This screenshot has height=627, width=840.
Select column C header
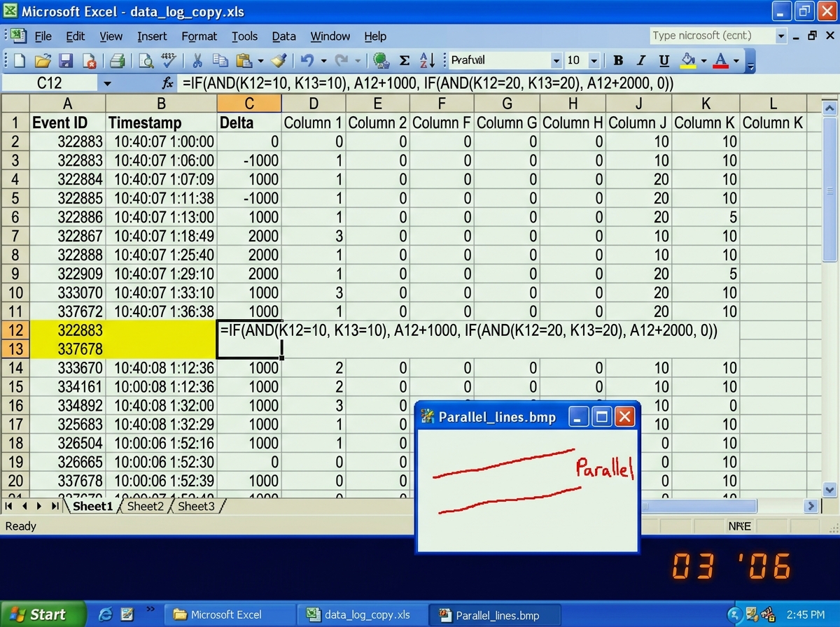click(249, 104)
